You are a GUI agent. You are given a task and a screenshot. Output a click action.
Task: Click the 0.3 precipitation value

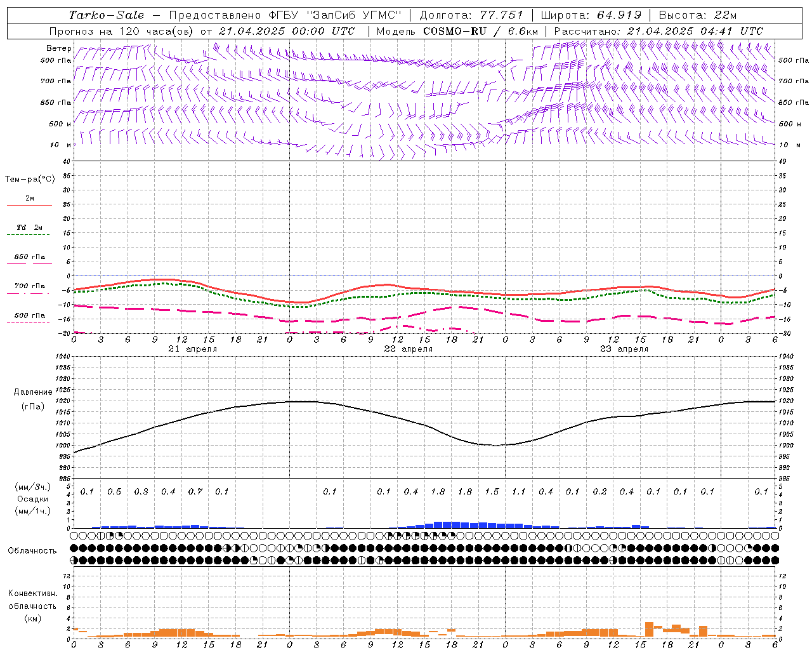coord(141,492)
